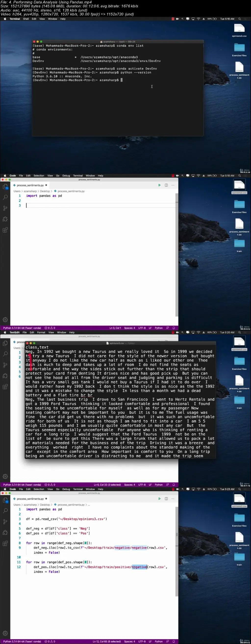Open Source Control in the activity bar of the empty-editor VS Code frame
The width and height of the screenshot is (251, 644).
click(x=5, y=208)
